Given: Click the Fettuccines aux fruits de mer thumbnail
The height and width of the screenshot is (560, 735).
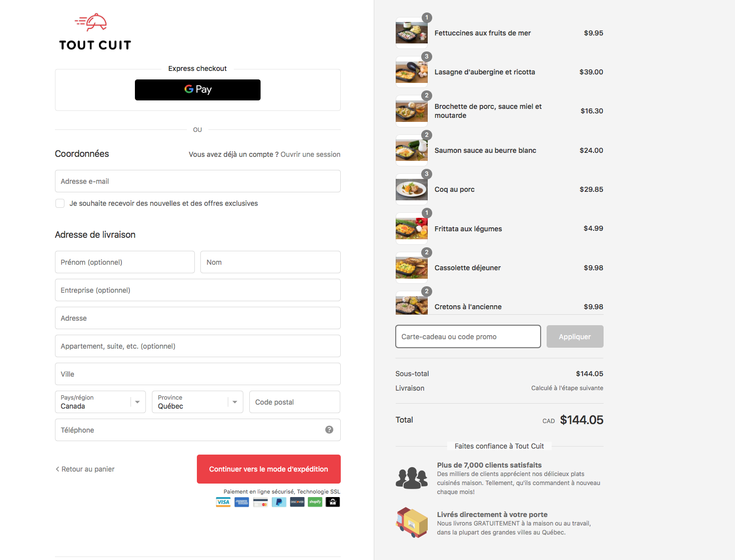Looking at the screenshot, I should 412,33.
